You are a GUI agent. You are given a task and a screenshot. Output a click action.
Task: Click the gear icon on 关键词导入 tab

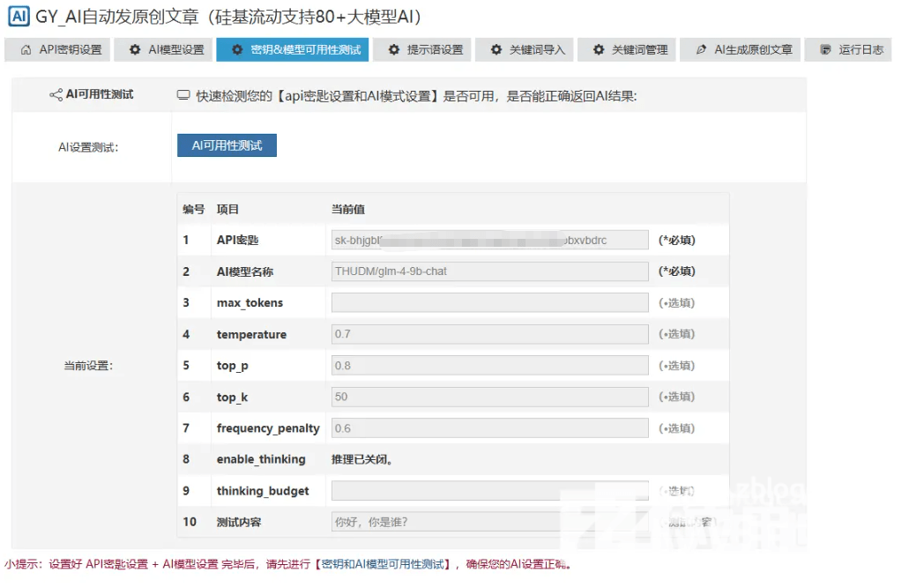click(496, 50)
